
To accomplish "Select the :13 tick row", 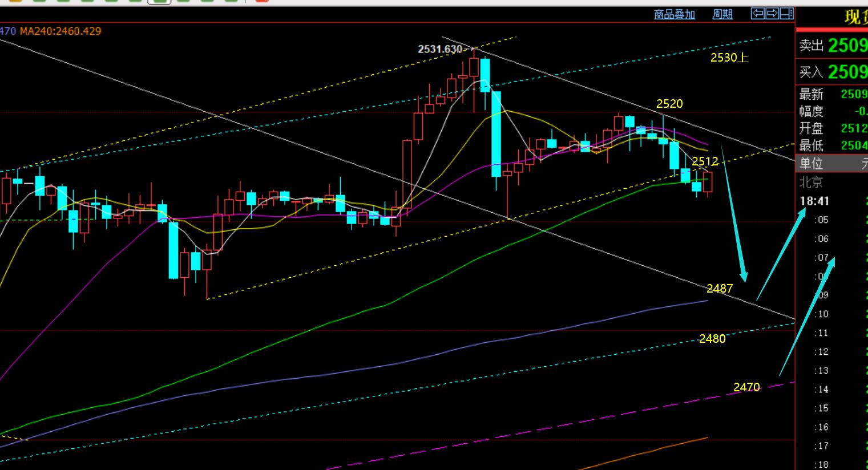I will [832, 370].
